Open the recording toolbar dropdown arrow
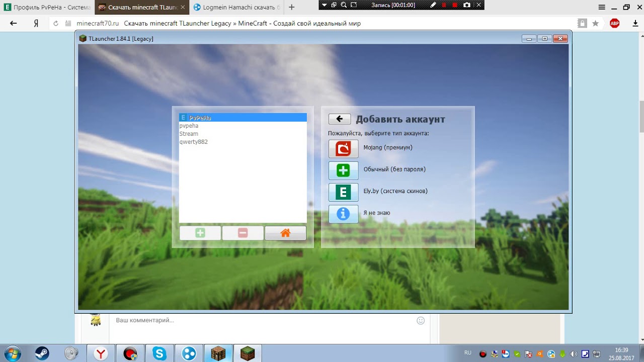Image resolution: width=644 pixels, height=362 pixels. tap(325, 5)
